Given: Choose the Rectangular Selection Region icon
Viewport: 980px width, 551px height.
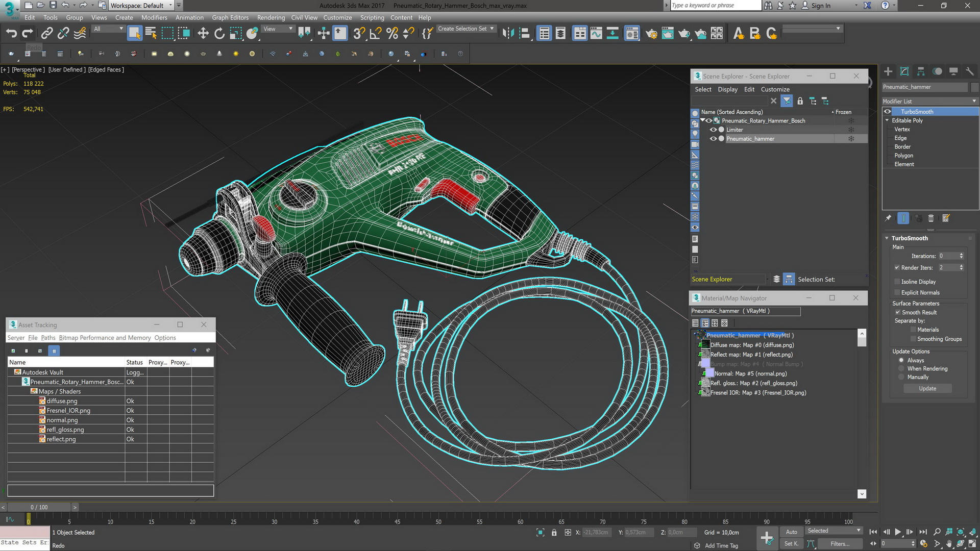Looking at the screenshot, I should pos(167,34).
